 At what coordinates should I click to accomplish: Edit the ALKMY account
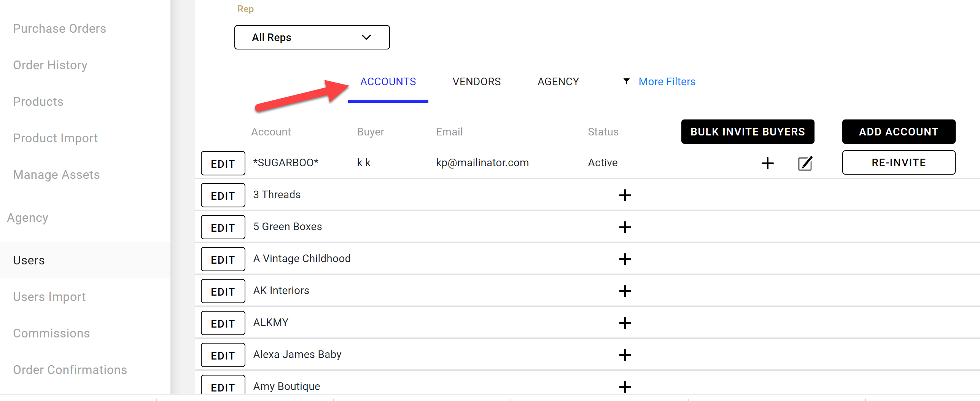tap(223, 323)
